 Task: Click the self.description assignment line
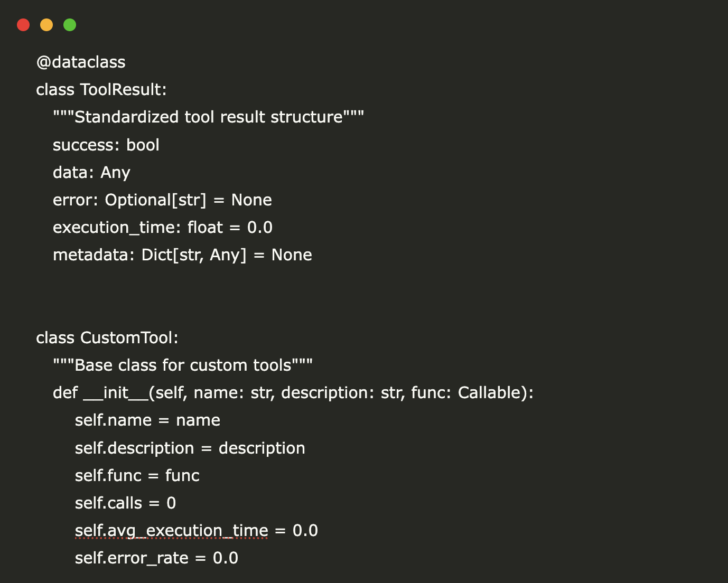190,448
